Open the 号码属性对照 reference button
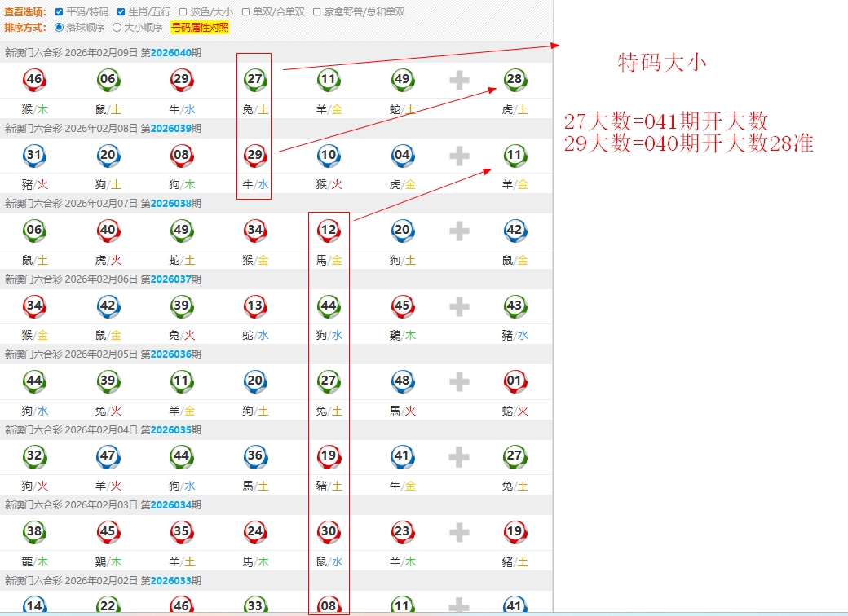This screenshot has height=616, width=848. point(200,27)
